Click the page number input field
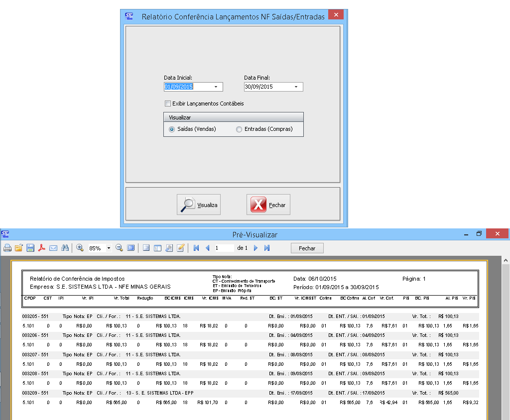510x420 pixels. 224,248
